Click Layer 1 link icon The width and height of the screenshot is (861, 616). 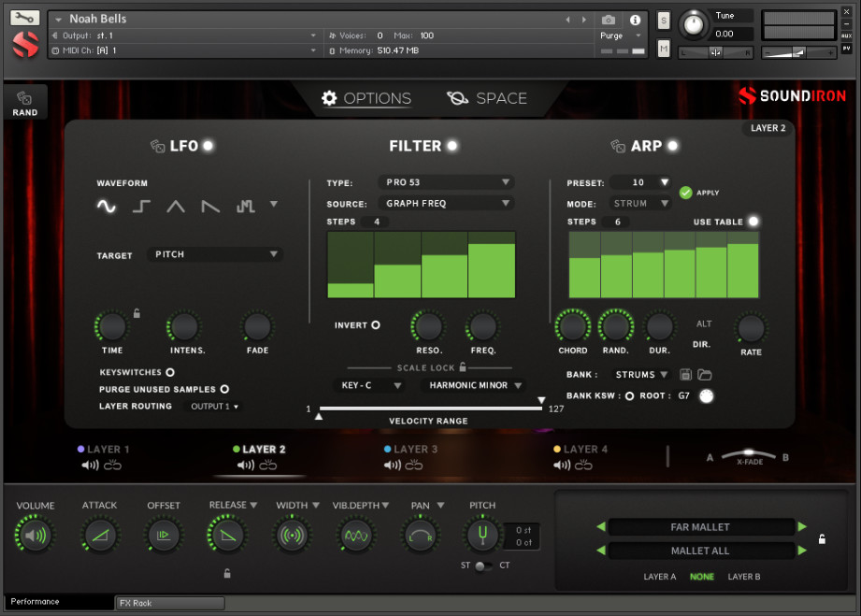coord(112,466)
